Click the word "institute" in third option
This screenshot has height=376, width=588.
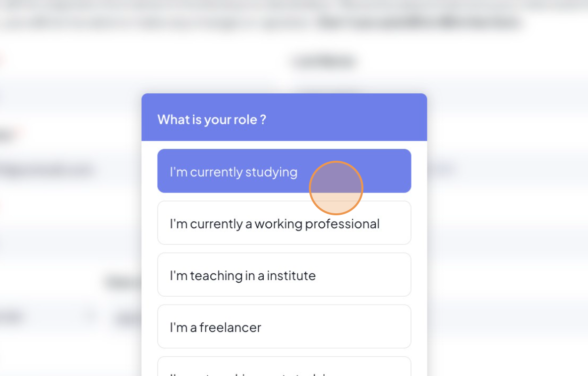(291, 275)
